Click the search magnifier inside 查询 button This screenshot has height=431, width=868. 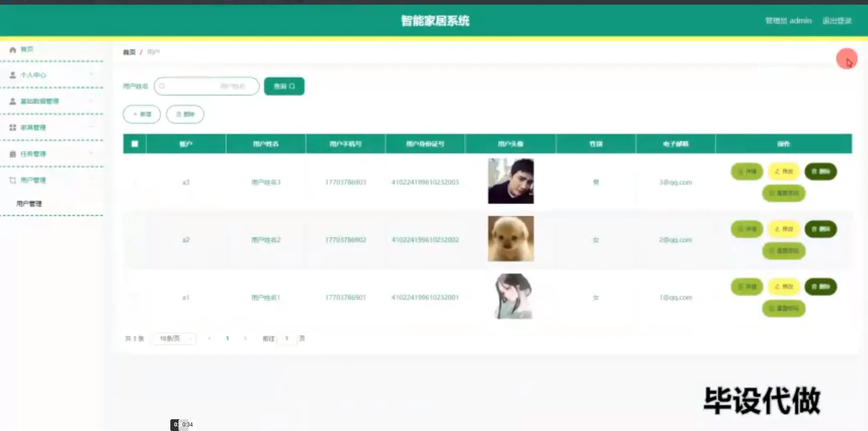tap(292, 86)
